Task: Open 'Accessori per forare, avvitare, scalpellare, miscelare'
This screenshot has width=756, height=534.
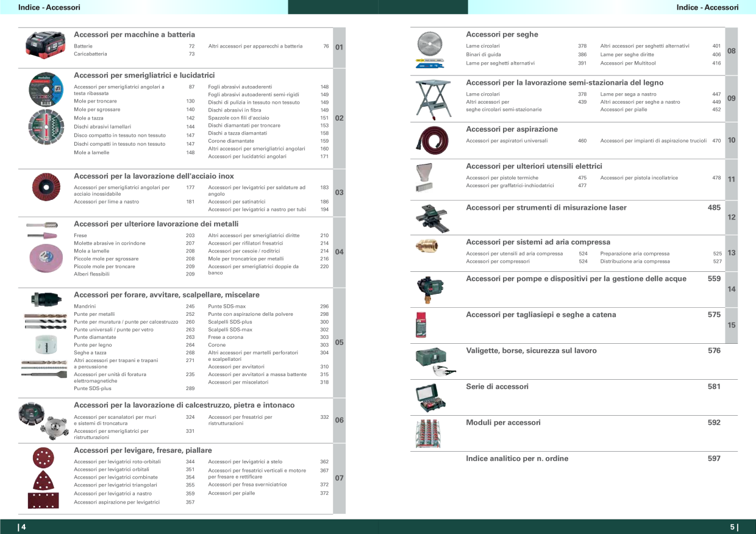Action: click(166, 295)
